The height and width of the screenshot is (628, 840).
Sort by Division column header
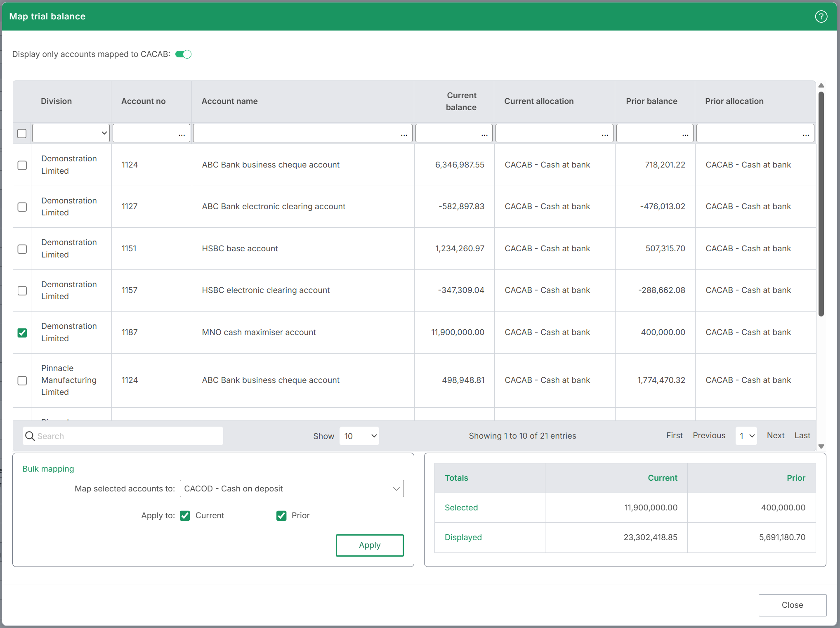56,101
